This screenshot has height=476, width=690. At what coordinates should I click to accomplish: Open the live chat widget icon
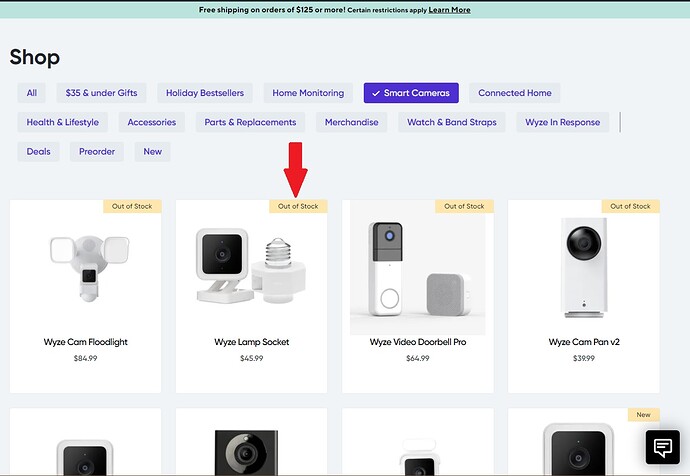[663, 447]
